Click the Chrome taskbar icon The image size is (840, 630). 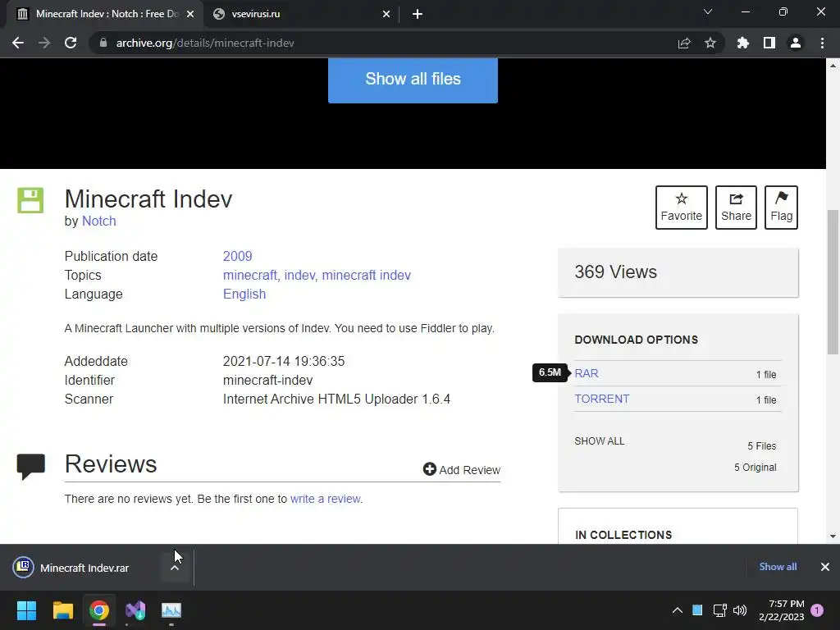pyautogui.click(x=99, y=610)
